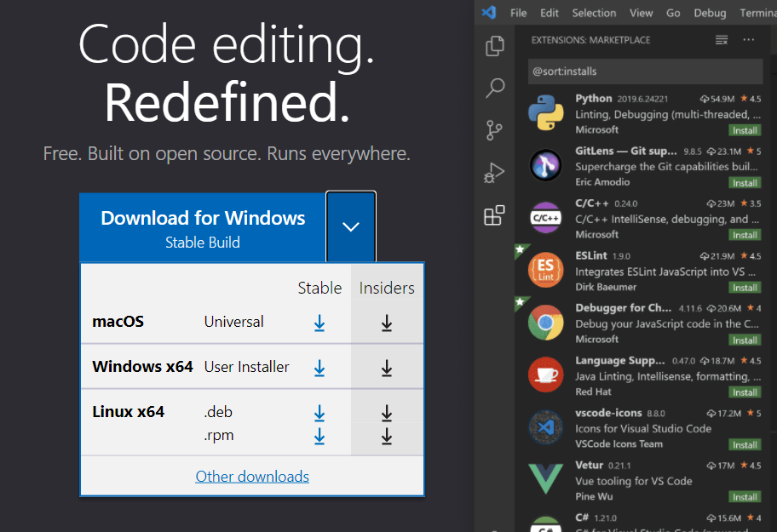Download Windows x64 Insiders build
This screenshot has height=532, width=777.
387,368
